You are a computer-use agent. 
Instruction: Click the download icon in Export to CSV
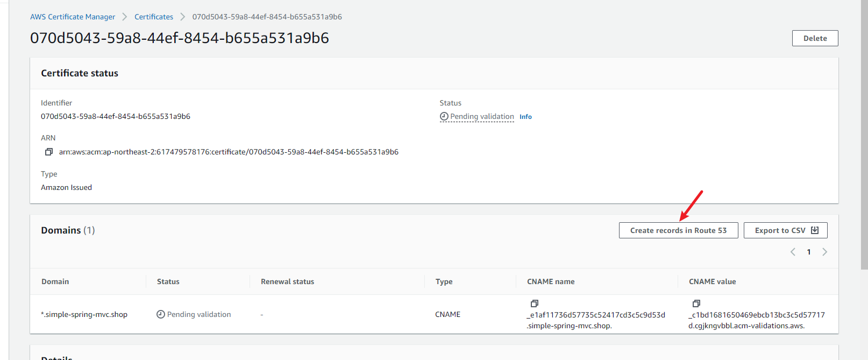[x=815, y=230]
